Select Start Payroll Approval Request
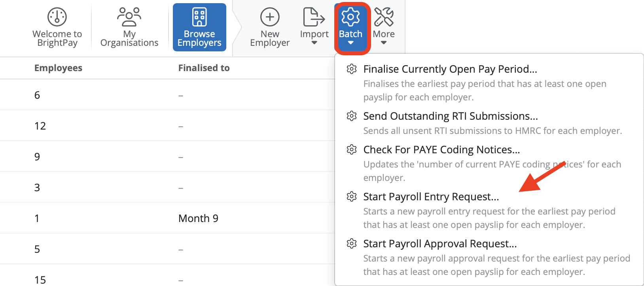This screenshot has width=644, height=286. [x=440, y=244]
